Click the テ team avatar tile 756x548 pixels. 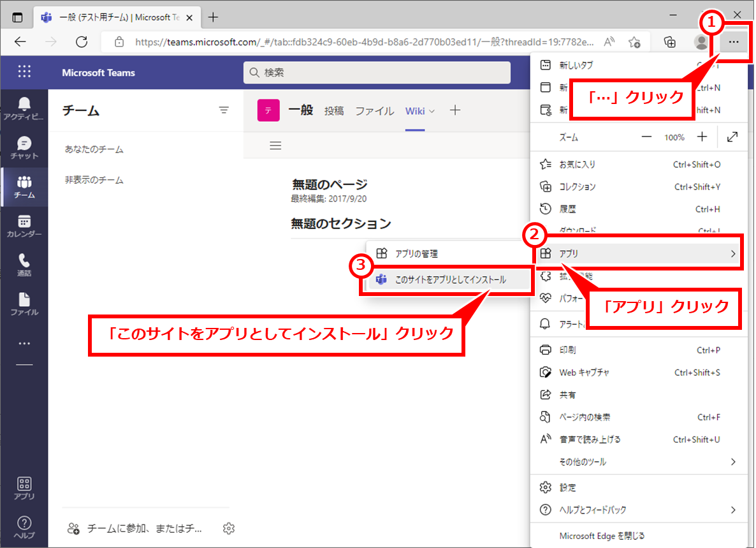pos(268,110)
